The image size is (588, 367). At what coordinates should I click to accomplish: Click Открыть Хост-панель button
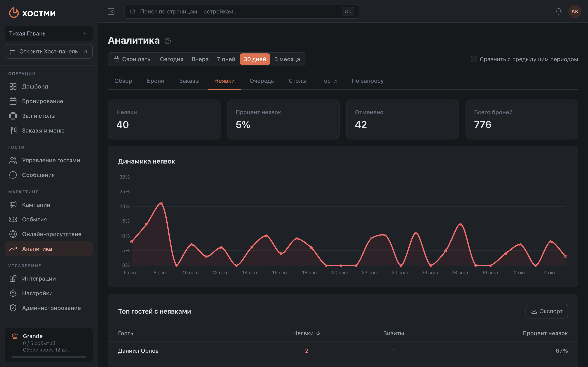49,51
